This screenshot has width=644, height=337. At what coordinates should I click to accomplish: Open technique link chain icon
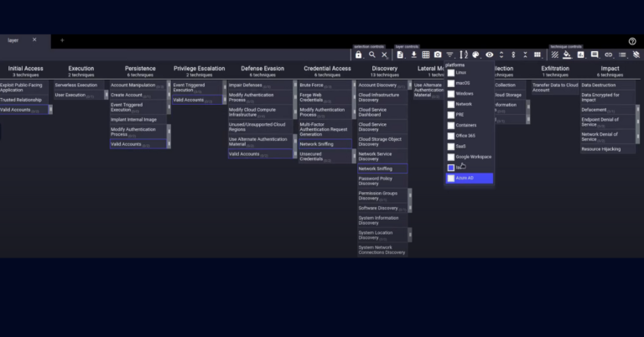coord(608,54)
